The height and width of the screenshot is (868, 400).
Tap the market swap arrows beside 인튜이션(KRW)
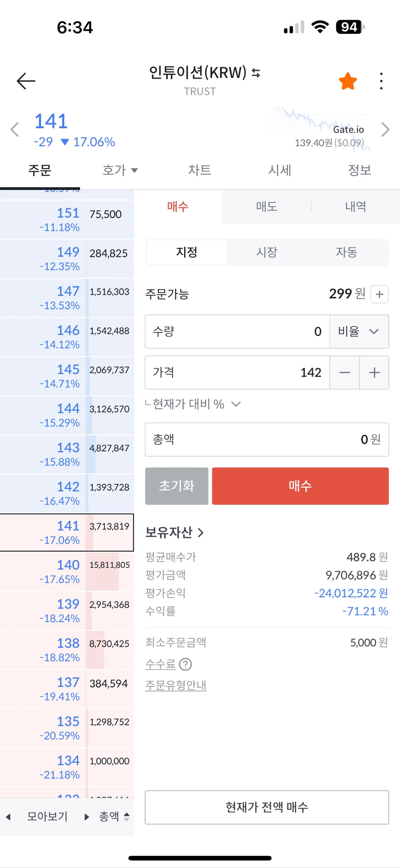point(256,73)
